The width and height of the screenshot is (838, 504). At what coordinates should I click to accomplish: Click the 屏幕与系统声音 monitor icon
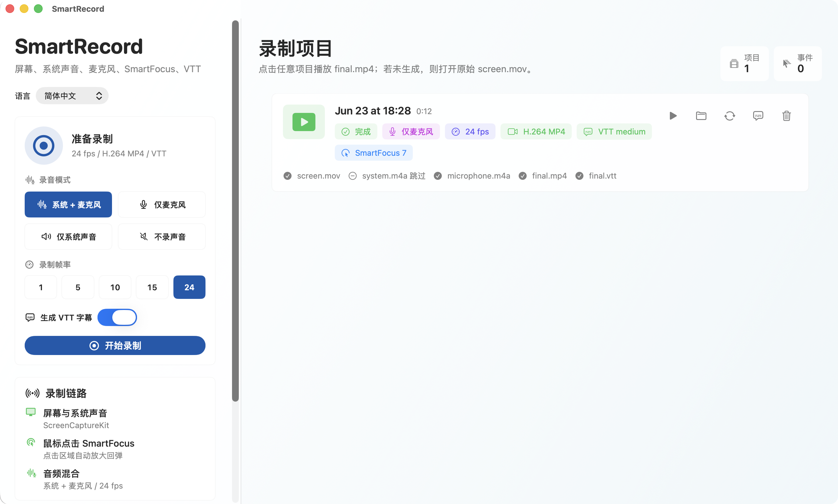[31, 412]
